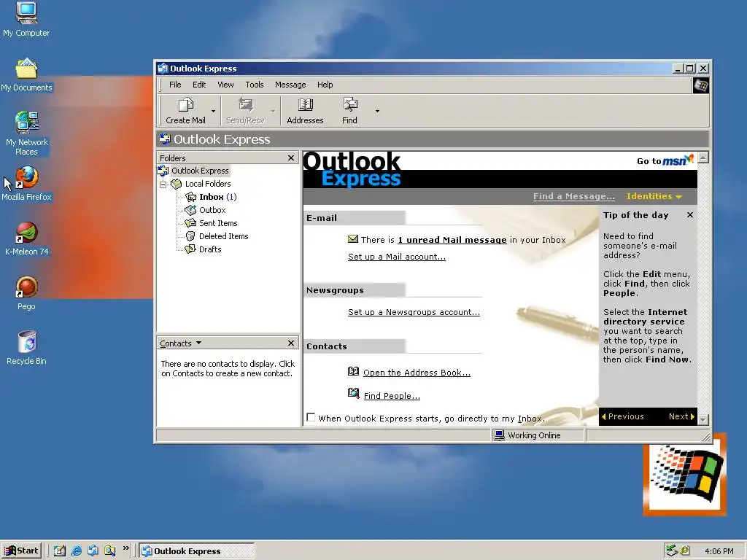
Task: Click the Find People magnifier icon
Action: tap(354, 393)
